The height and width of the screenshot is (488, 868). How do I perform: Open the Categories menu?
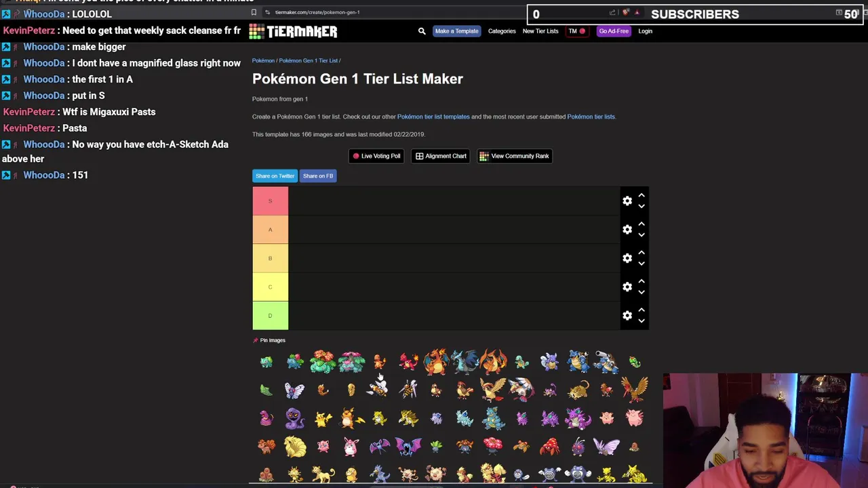click(x=502, y=31)
